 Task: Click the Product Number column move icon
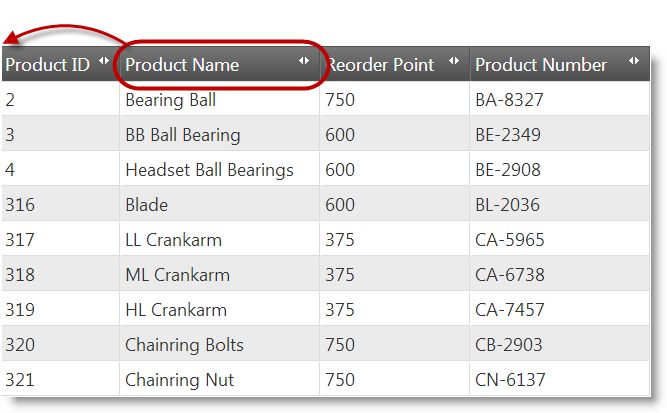click(634, 62)
